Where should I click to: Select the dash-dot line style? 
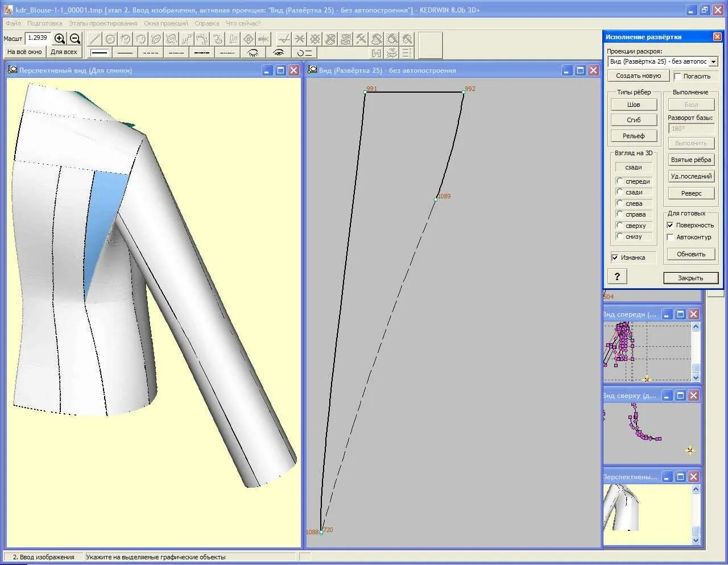tap(176, 52)
